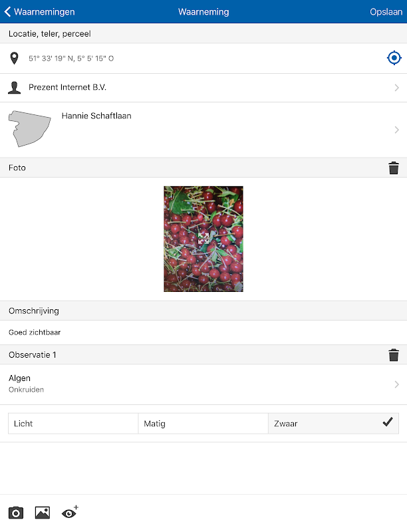This screenshot has height=532, width=407.
Task: Open the Algen Onkruiden selection chevron
Action: (x=396, y=384)
